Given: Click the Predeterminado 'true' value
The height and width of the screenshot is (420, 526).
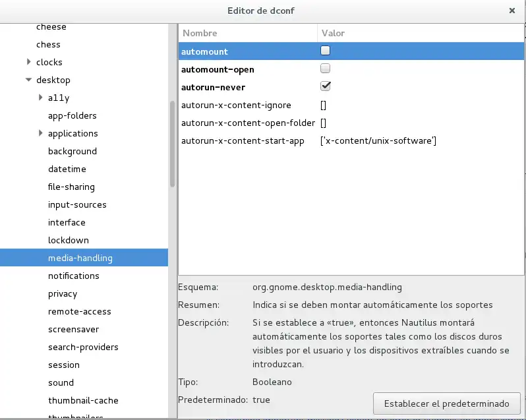Looking at the screenshot, I should pyautogui.click(x=261, y=400).
